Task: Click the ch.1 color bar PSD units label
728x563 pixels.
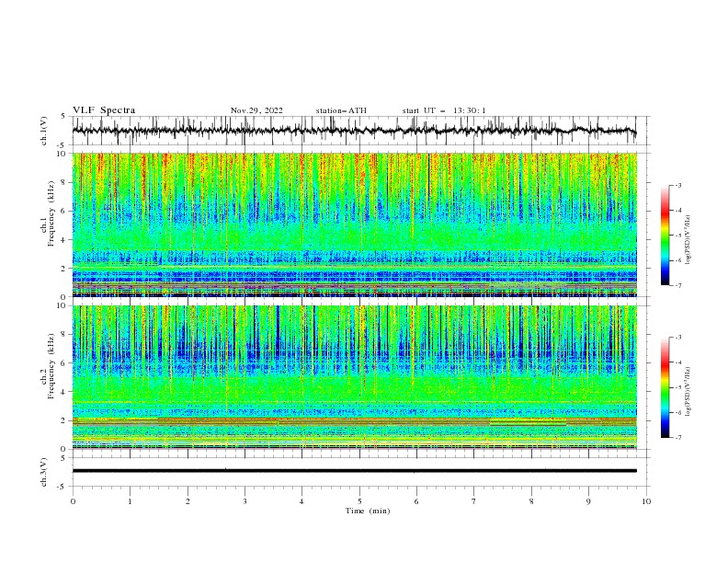Action: coord(688,240)
